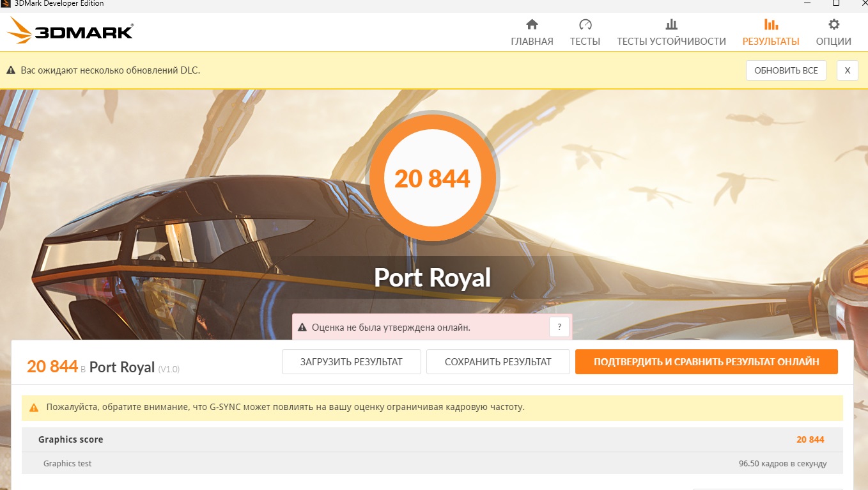Screen dimensions: 868x490
Task: Dismiss the DLC update banner with X
Action: click(848, 70)
